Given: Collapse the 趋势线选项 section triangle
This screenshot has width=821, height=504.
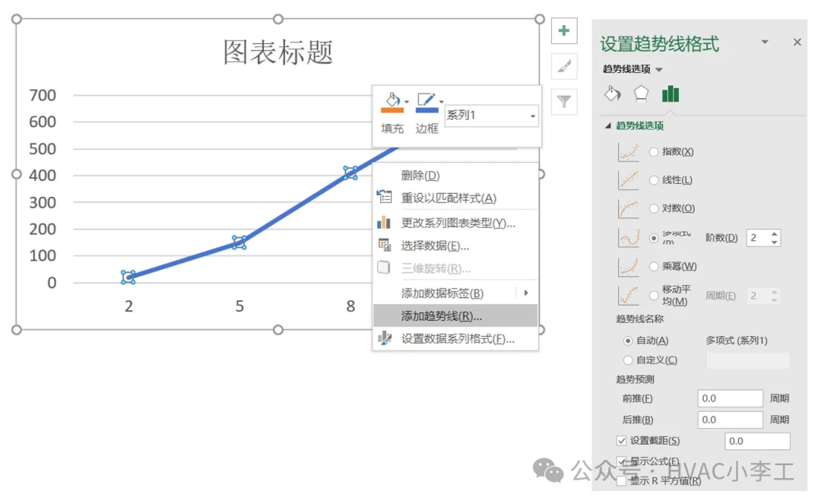Looking at the screenshot, I should click(608, 125).
